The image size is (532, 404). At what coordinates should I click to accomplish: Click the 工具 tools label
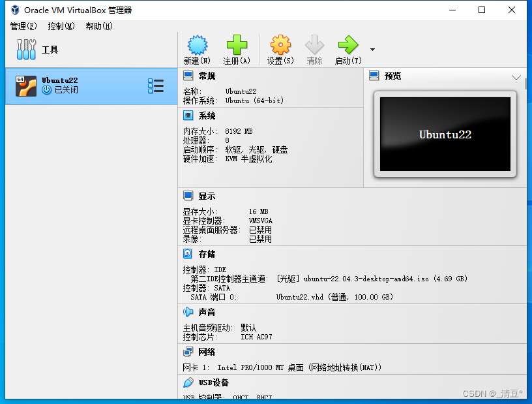(x=50, y=50)
